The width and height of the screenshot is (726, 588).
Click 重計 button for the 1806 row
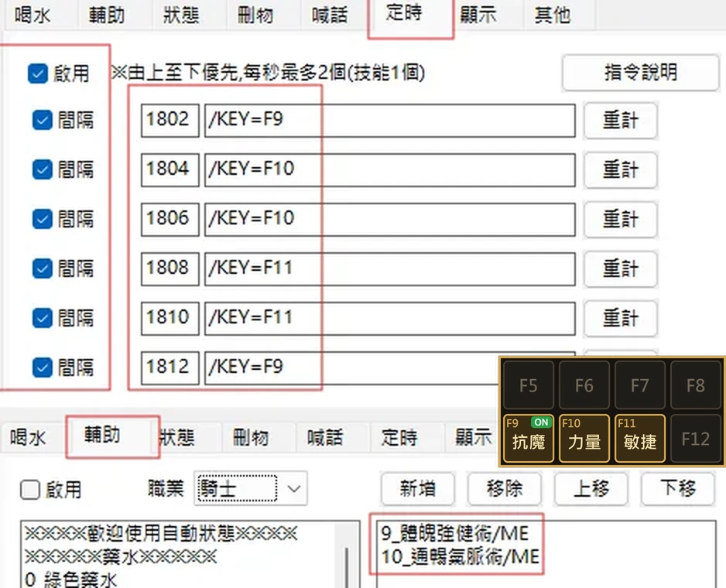[621, 220]
